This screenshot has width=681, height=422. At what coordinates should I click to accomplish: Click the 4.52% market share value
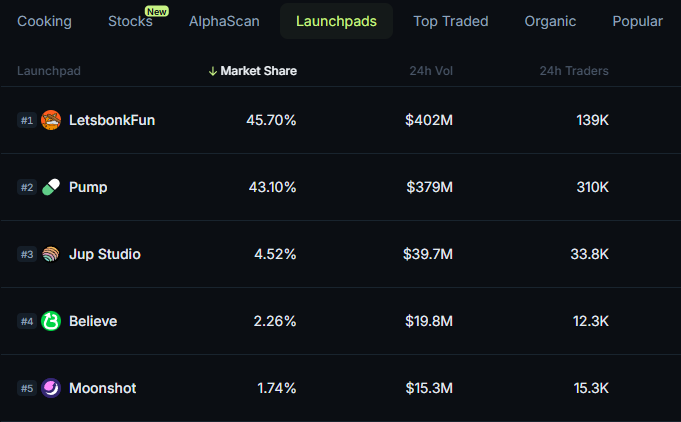[x=275, y=254]
